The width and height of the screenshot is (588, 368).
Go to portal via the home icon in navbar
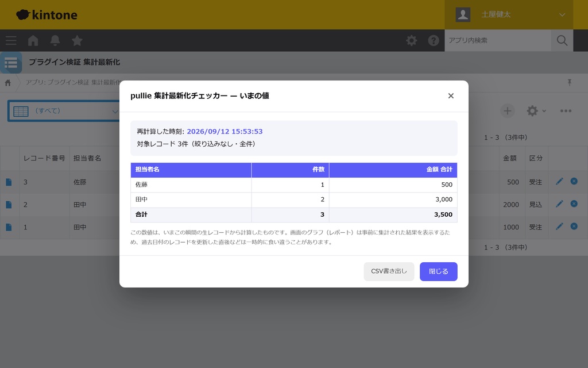pyautogui.click(x=33, y=40)
